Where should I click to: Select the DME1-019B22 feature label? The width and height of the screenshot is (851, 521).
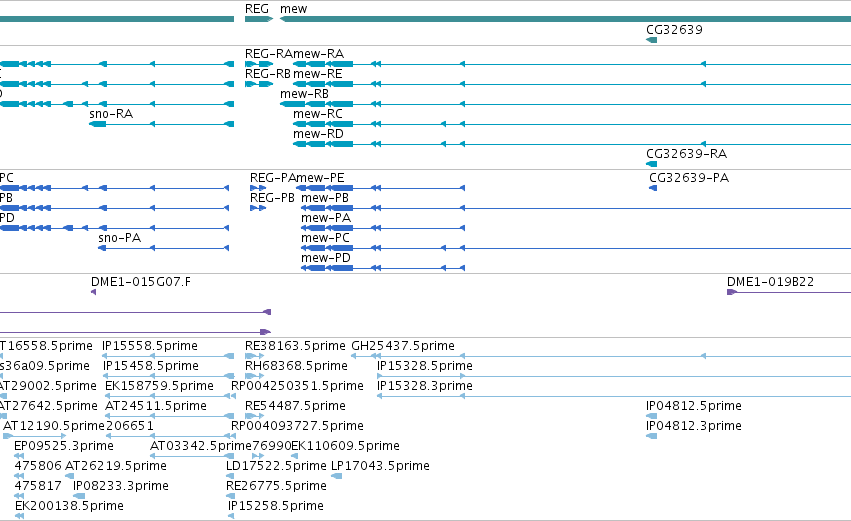pyautogui.click(x=771, y=282)
